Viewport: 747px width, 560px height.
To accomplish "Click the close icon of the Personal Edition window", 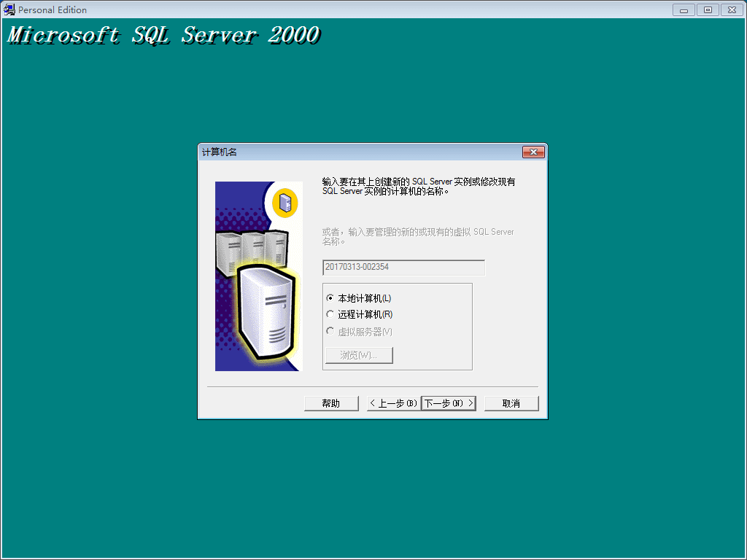I will [x=732, y=9].
